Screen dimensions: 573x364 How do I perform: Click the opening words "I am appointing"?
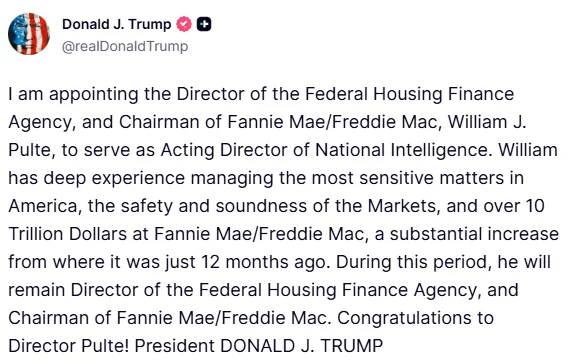73,94
